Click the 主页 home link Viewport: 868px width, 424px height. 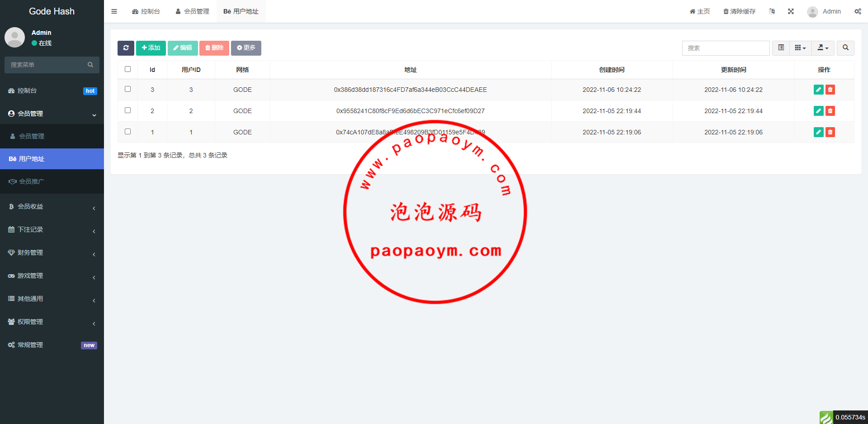coord(700,11)
